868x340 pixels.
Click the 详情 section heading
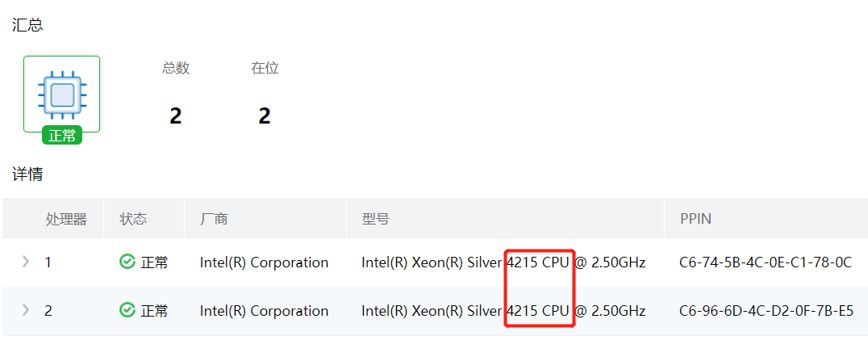click(x=27, y=174)
